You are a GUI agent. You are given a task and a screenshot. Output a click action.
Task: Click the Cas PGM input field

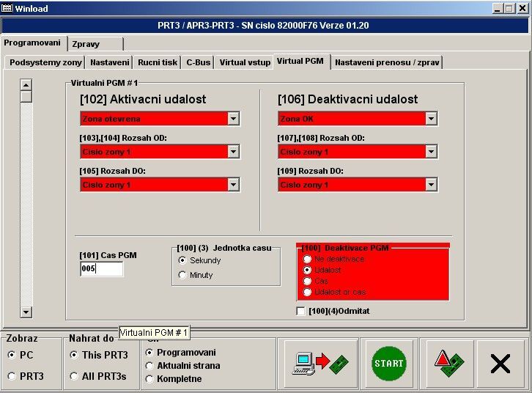click(101, 269)
